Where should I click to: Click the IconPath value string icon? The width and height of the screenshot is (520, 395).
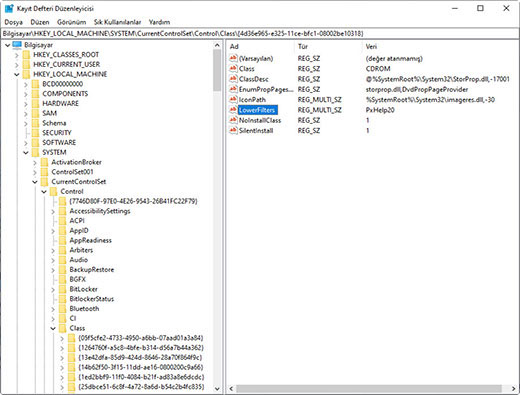(233, 100)
